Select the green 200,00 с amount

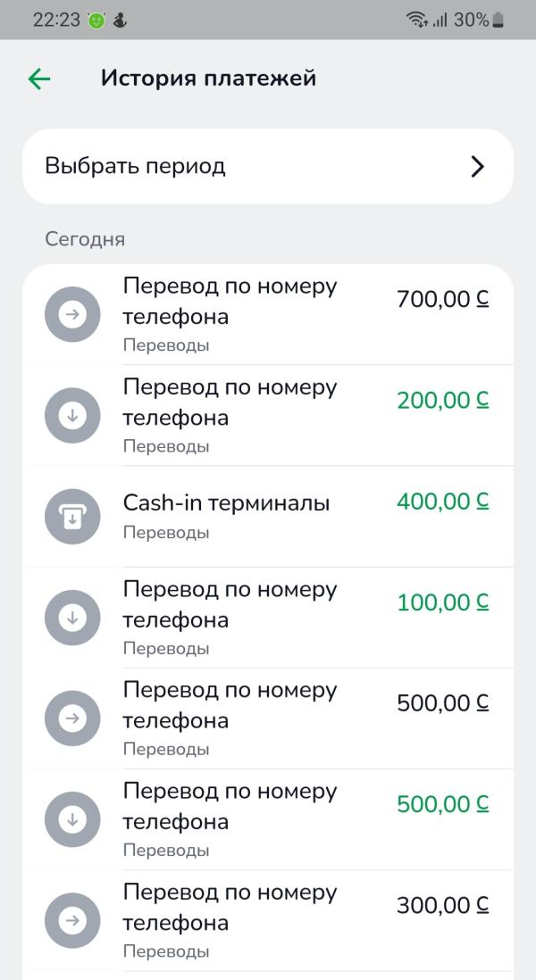[443, 400]
